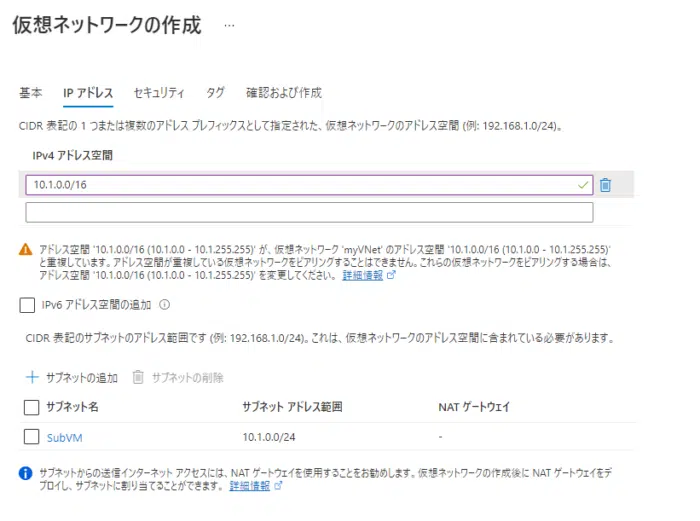The width and height of the screenshot is (700, 521).
Task: Switch to the 基本 tab
Action: pos(31,93)
